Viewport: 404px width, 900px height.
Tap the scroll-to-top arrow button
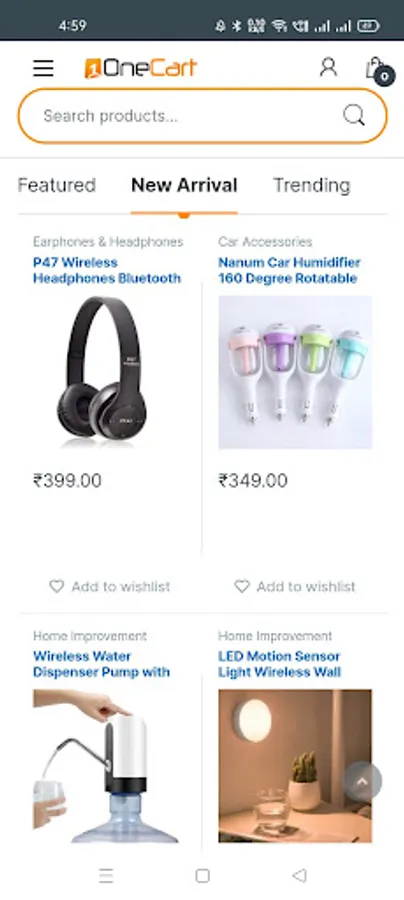[x=362, y=781]
